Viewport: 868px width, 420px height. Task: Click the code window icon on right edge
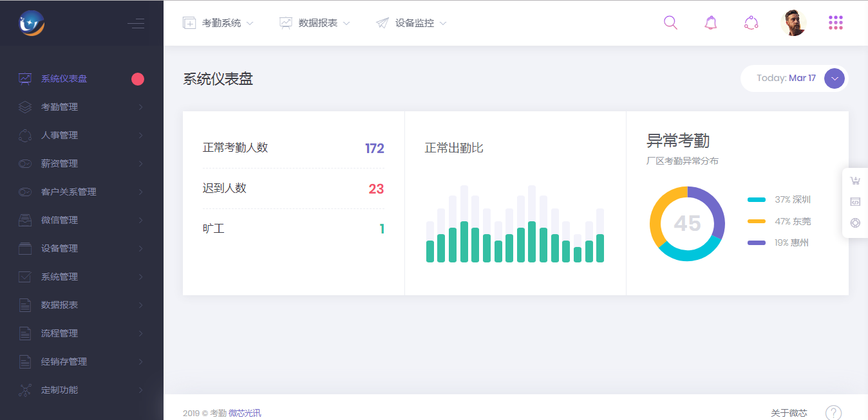pos(854,202)
